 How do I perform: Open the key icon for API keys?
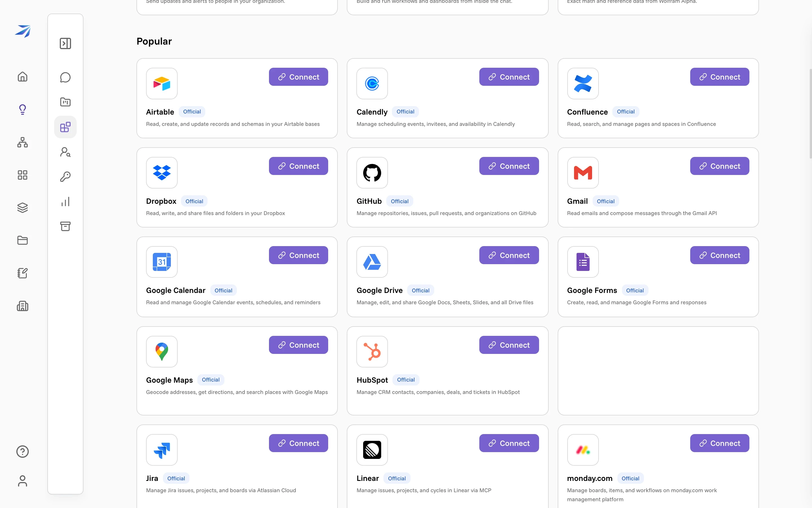coord(65,177)
